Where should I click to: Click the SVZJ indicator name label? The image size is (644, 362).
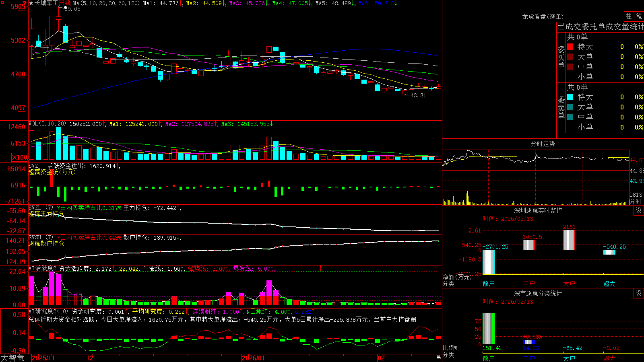35,166
